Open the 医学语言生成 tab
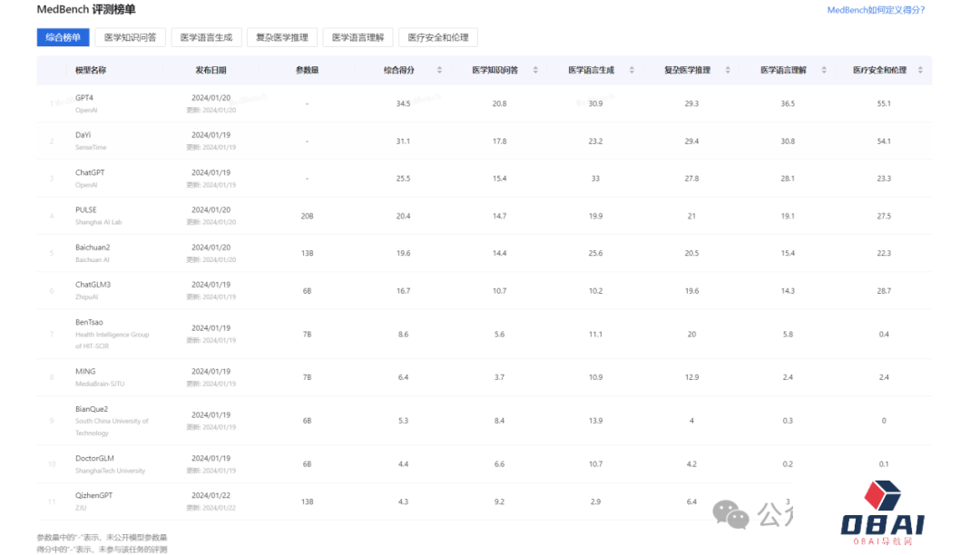Viewport: 980px width, 555px height. 206,37
